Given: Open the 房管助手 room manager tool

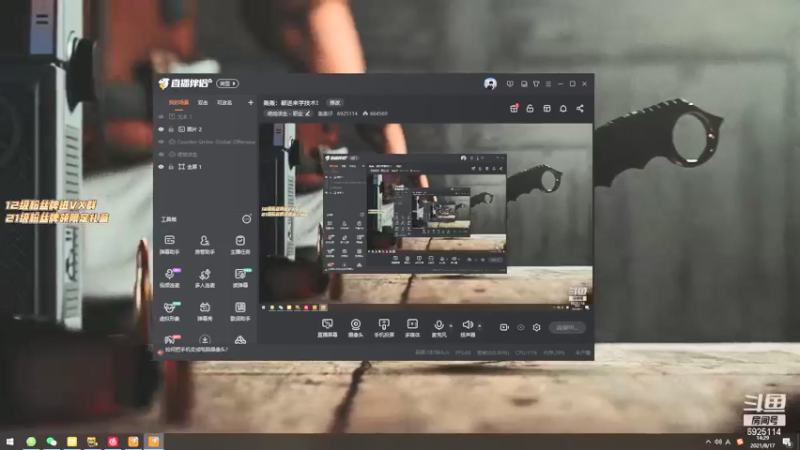Looking at the screenshot, I should 205,244.
